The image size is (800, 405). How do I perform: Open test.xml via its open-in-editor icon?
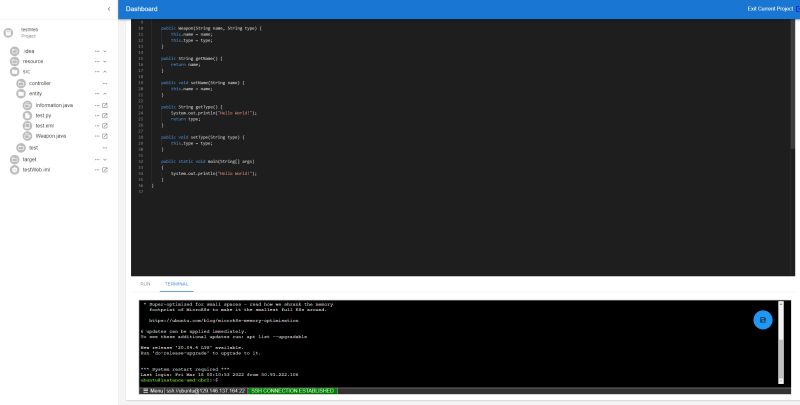[105, 125]
